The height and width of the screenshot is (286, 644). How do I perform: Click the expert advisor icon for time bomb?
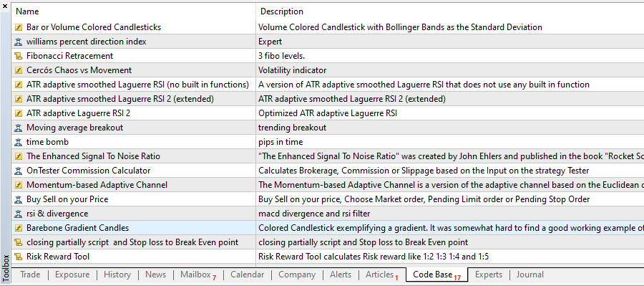click(18, 142)
